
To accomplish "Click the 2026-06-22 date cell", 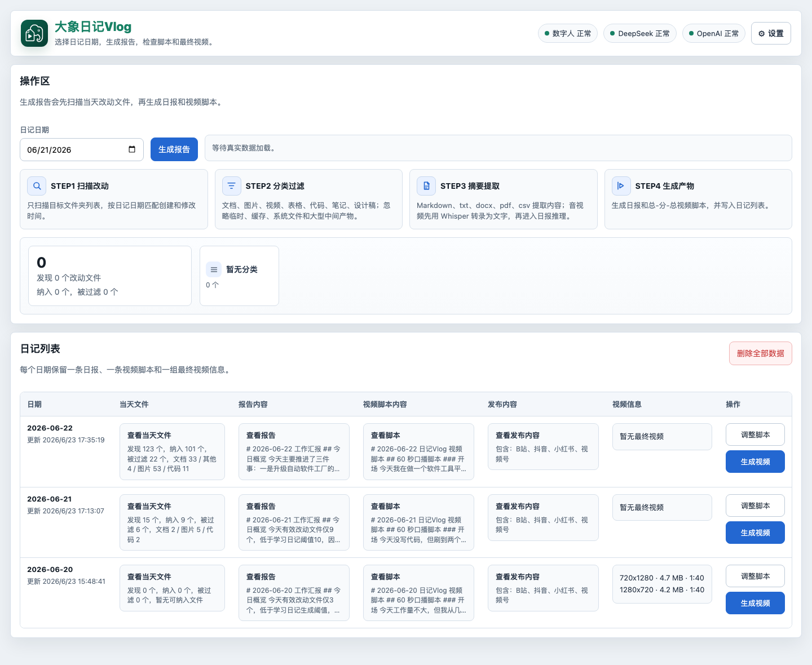I will (x=50, y=428).
